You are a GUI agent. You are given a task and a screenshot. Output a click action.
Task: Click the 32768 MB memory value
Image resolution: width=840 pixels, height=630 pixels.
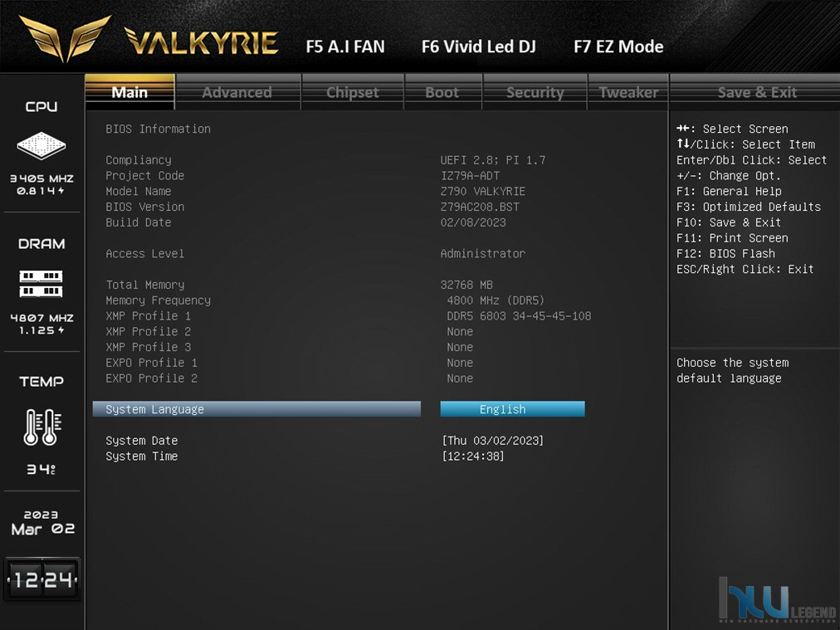(466, 285)
